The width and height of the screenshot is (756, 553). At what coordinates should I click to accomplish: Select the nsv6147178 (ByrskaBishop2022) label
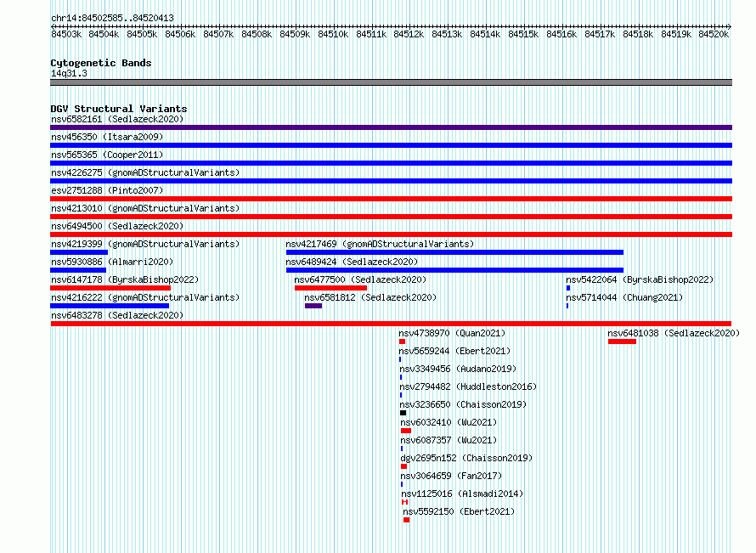pos(125,279)
